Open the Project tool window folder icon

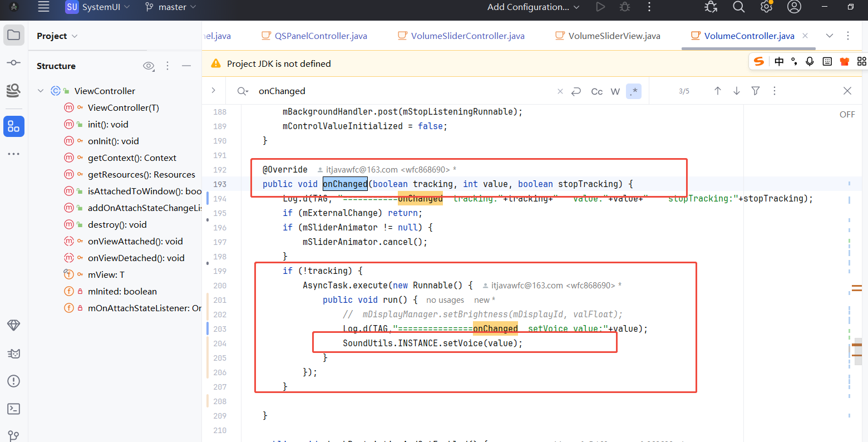(14, 35)
